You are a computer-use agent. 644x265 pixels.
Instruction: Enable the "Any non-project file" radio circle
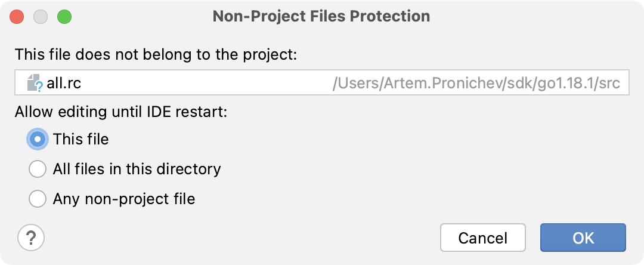click(x=38, y=198)
